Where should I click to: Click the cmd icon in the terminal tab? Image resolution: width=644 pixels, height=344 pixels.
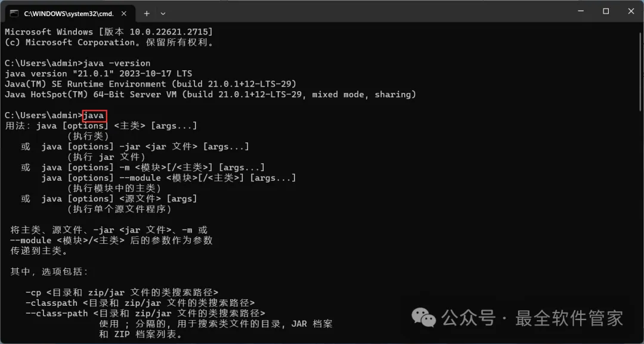(x=14, y=13)
